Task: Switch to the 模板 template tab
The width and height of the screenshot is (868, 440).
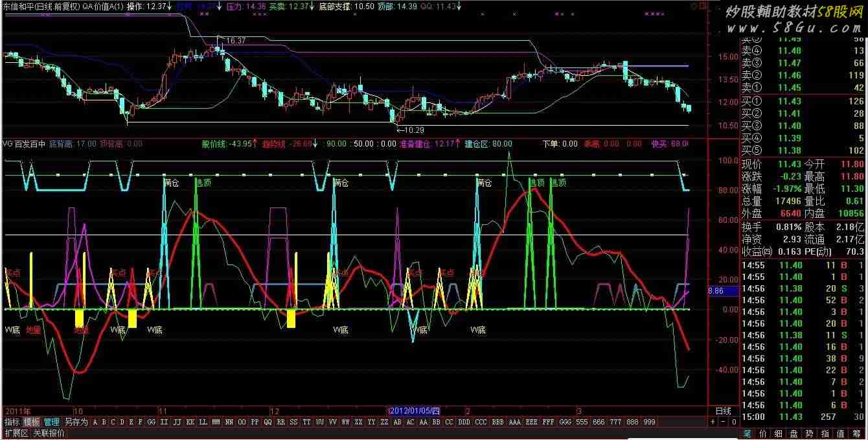Action: pyautogui.click(x=32, y=422)
